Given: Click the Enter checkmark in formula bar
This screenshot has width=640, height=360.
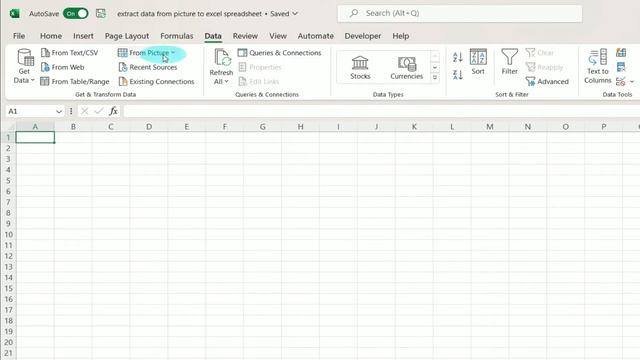Looking at the screenshot, I should coord(98,111).
